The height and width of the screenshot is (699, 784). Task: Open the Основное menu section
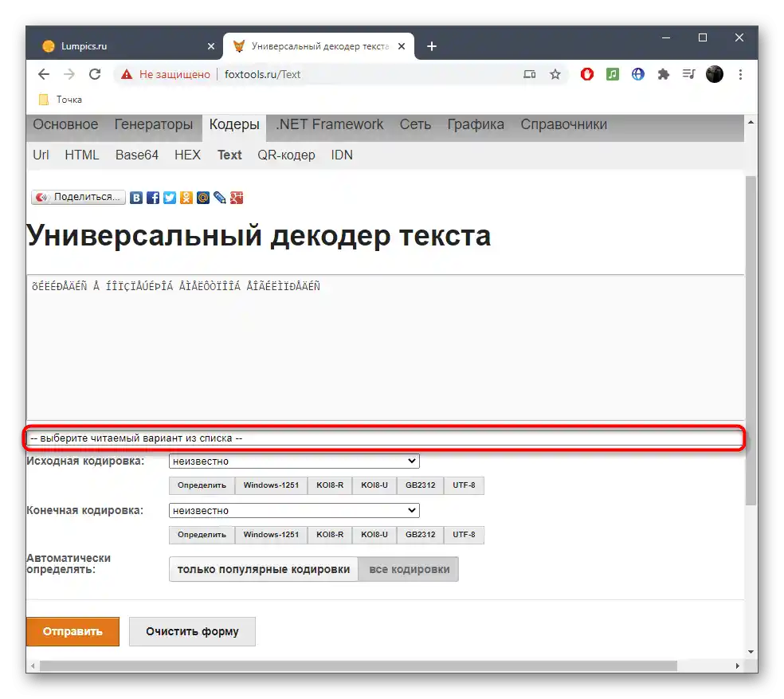point(65,124)
